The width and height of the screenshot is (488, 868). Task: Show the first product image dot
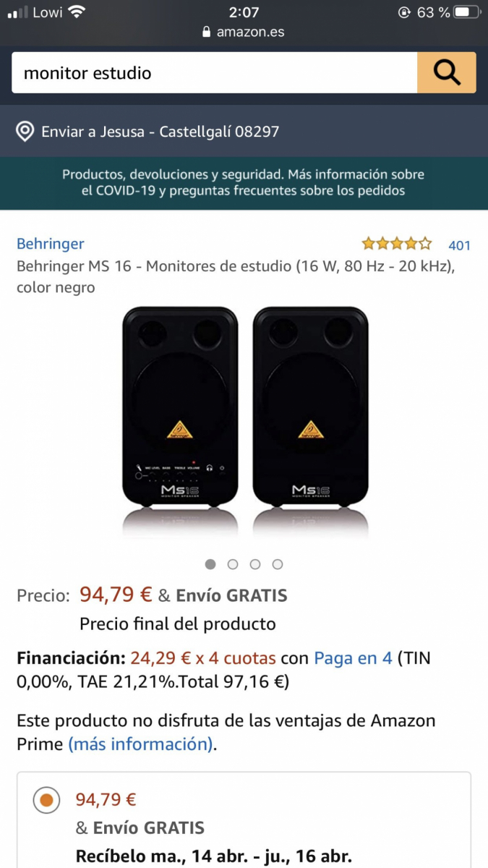210,564
